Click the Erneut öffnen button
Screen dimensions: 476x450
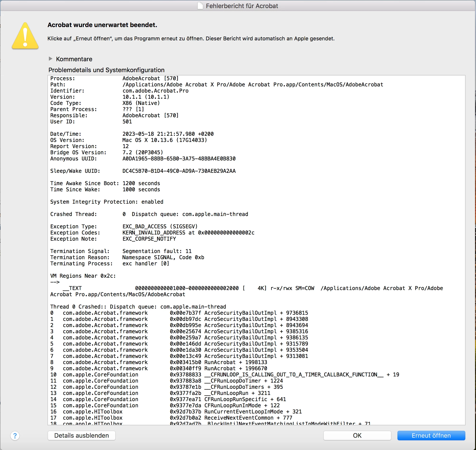pos(431,435)
